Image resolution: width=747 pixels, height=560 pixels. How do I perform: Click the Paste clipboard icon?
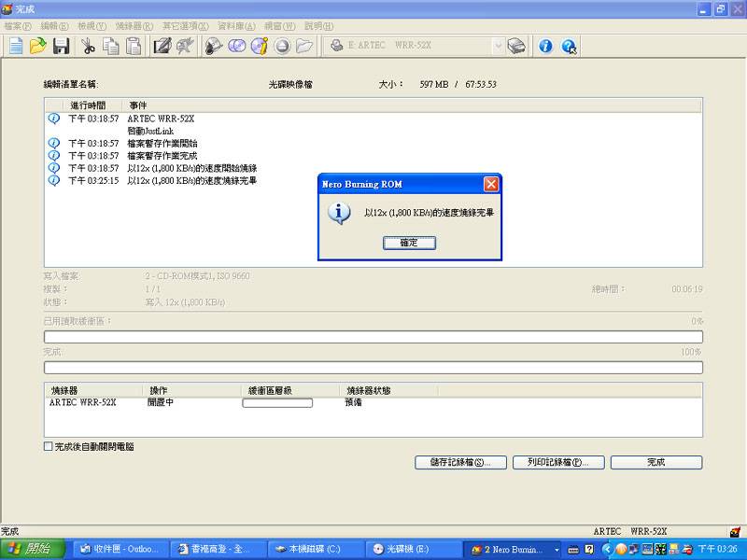(134, 46)
